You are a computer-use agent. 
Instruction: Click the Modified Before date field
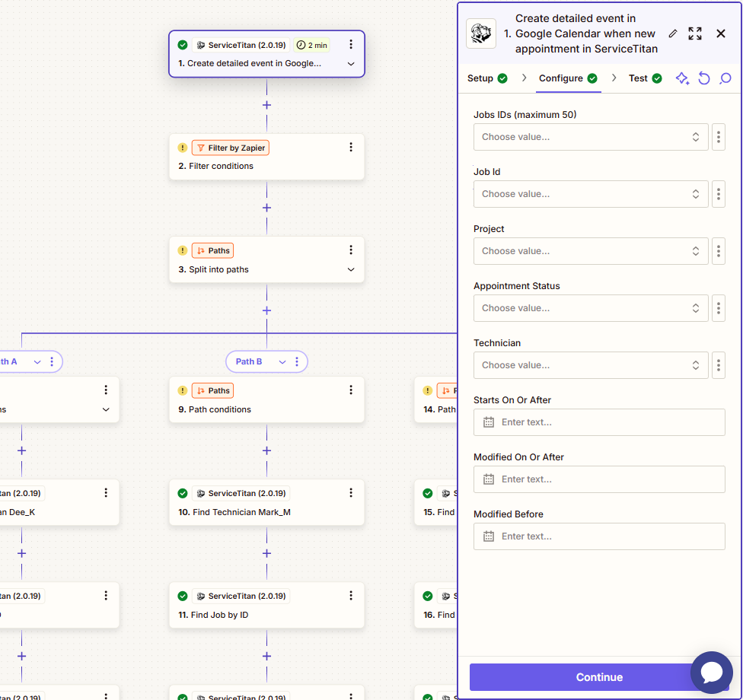click(x=599, y=536)
